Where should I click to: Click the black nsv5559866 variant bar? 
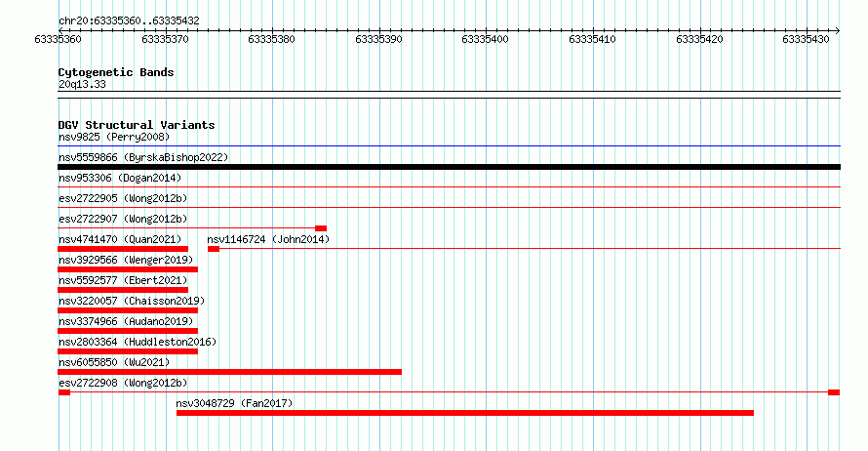tap(449, 167)
